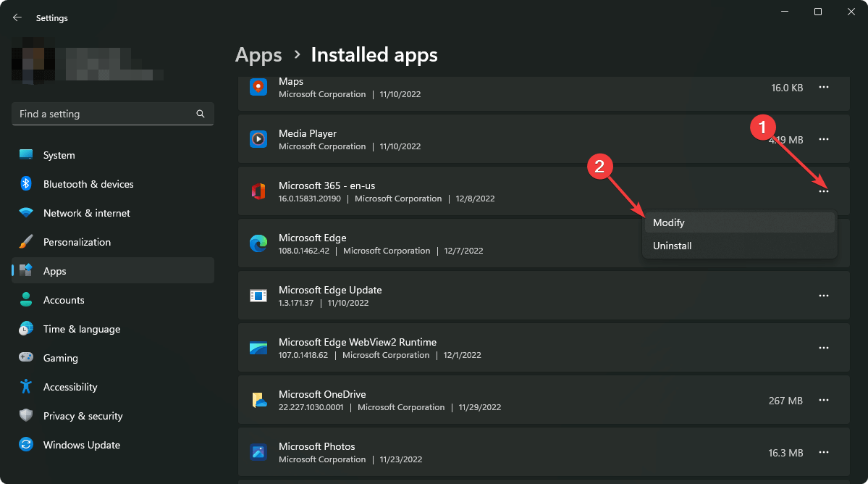868x484 pixels.
Task: Click version 108.0.1462.42 text
Action: (x=304, y=251)
